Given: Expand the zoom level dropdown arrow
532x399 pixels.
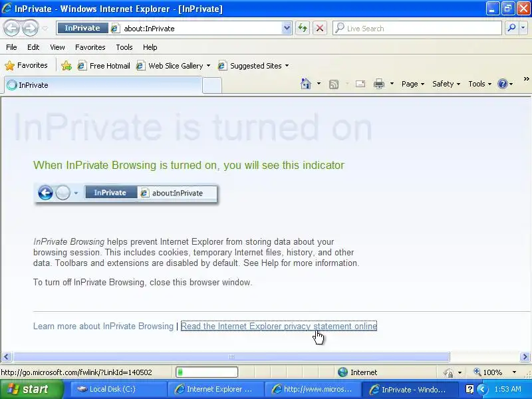Looking at the screenshot, I should pyautogui.click(x=514, y=372).
